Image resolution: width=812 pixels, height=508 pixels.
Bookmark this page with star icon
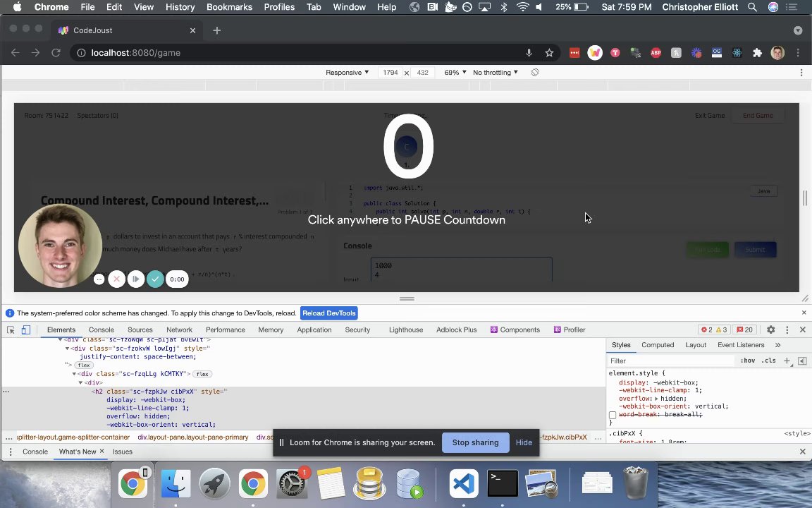(x=550, y=53)
